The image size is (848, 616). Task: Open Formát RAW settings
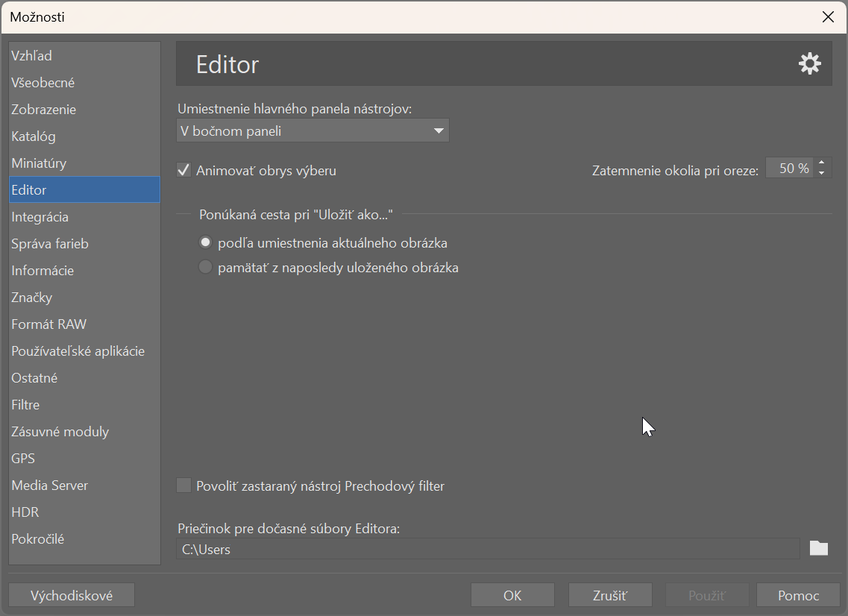click(84, 324)
